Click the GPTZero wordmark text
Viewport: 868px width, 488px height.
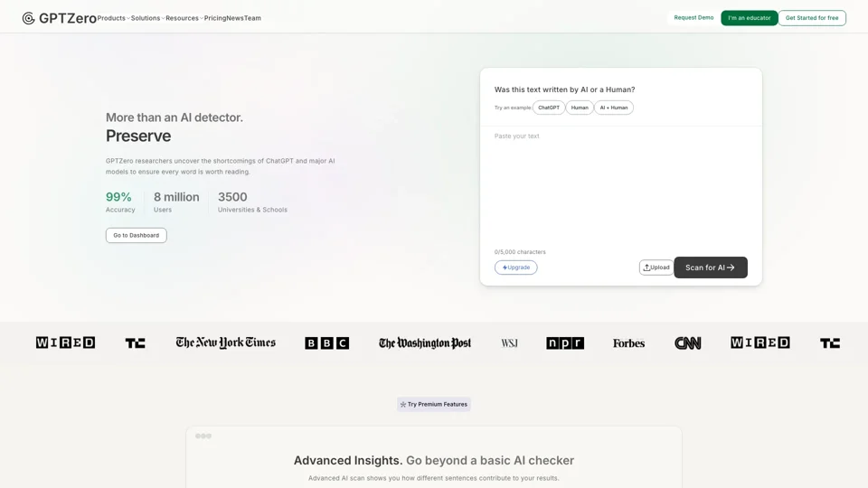pos(68,18)
